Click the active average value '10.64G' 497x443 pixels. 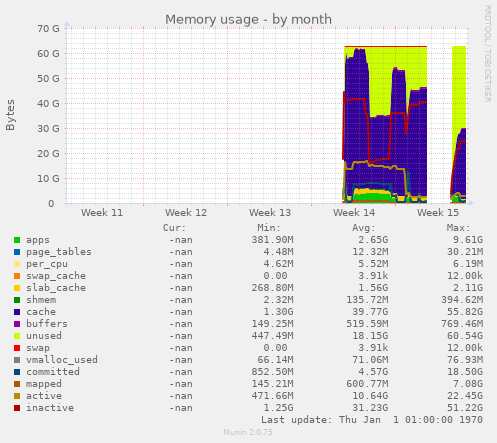370,396
